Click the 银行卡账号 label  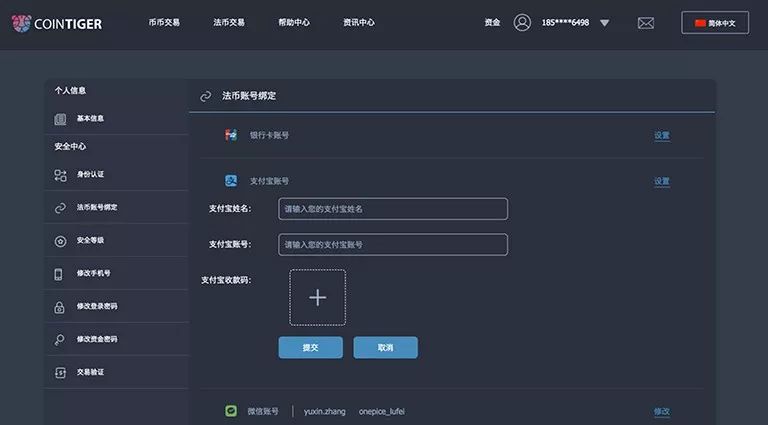click(269, 136)
